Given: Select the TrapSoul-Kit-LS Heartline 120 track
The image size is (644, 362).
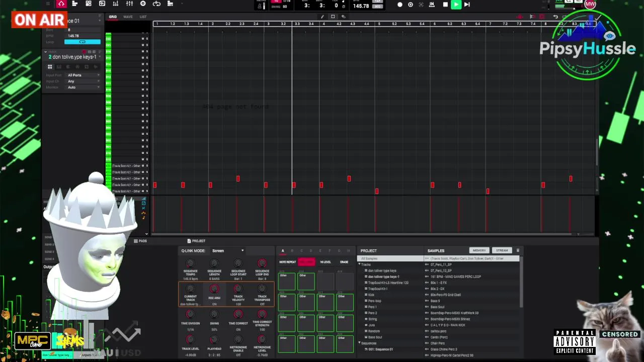Looking at the screenshot, I should [388, 283].
